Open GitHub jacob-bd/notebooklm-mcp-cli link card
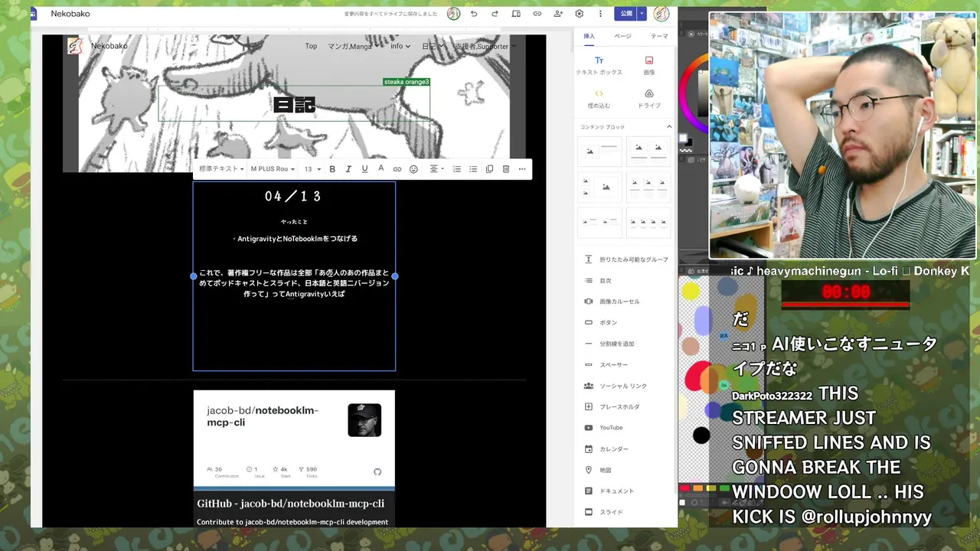This screenshot has width=980, height=551. (x=294, y=458)
